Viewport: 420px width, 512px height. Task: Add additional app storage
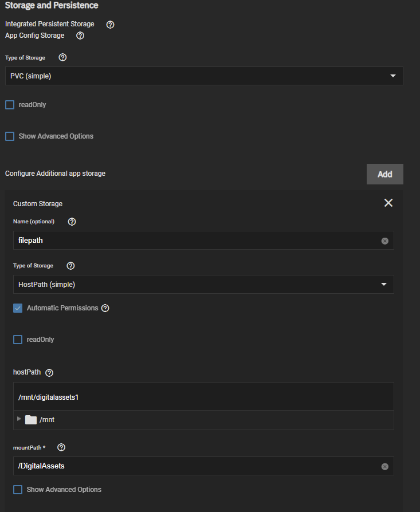[x=384, y=174]
